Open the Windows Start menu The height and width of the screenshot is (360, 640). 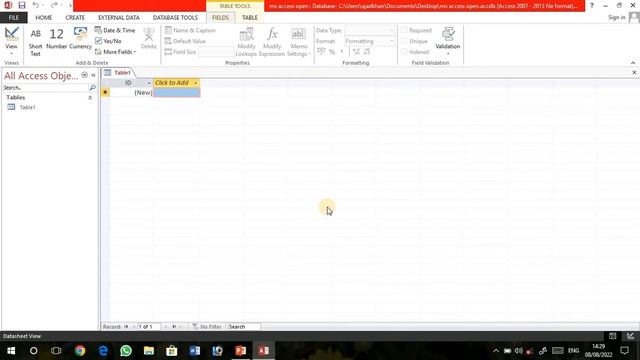[11, 351]
